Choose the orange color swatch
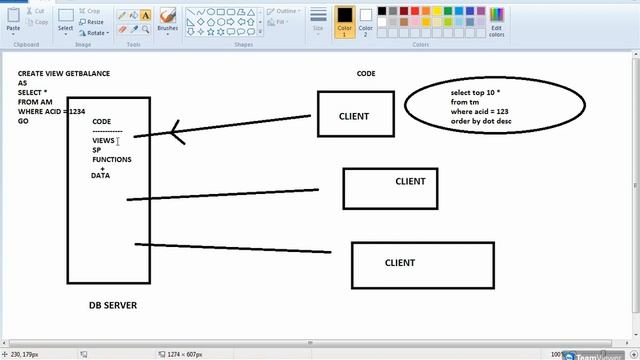 point(426,11)
